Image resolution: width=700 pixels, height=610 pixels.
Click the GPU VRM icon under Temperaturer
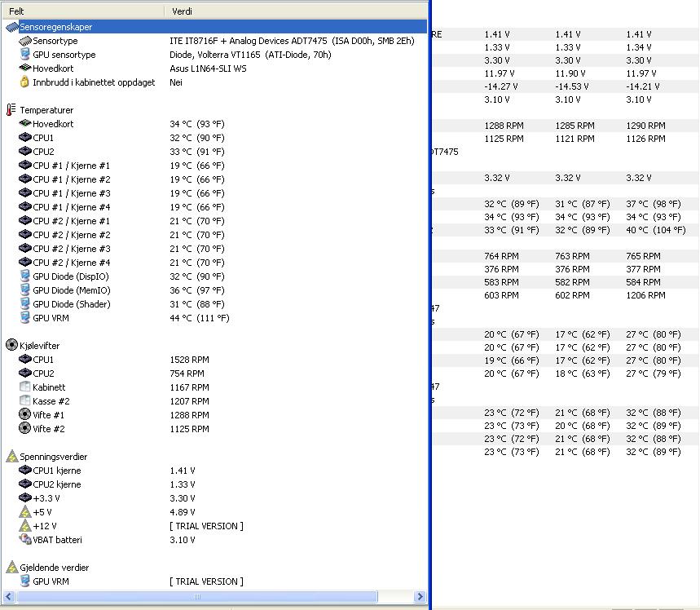[x=25, y=317]
